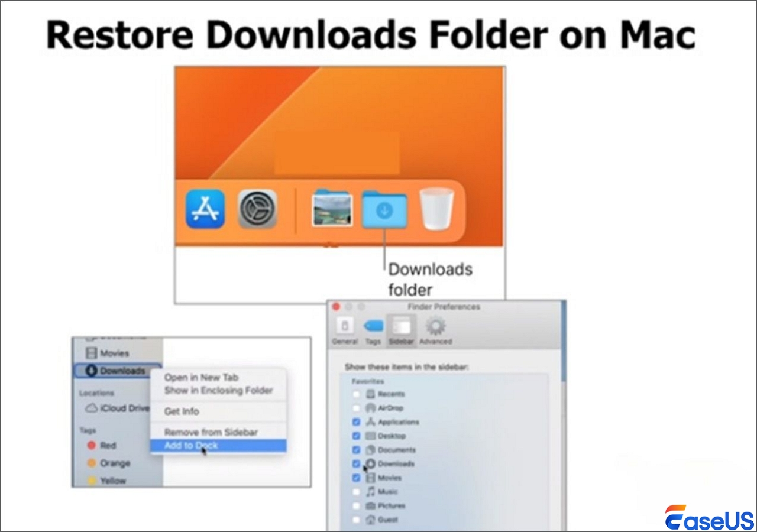Enable the AirDrop sidebar checkbox
Image resolution: width=757 pixels, height=532 pixels.
pyautogui.click(x=356, y=408)
